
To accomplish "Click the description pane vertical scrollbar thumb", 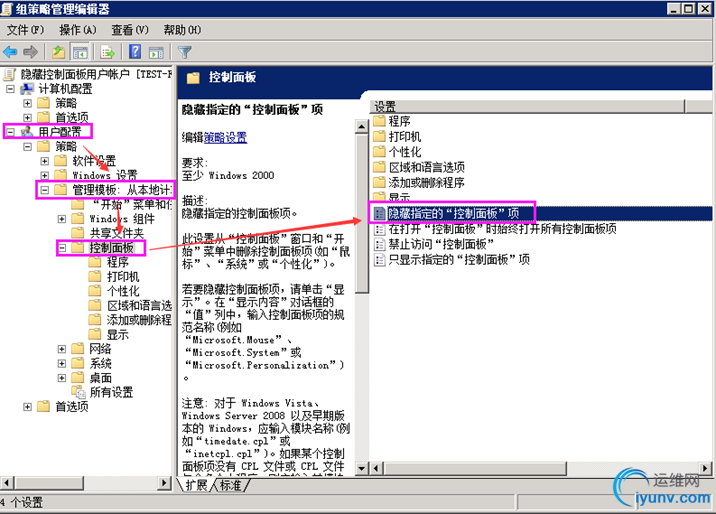I will pos(362,213).
